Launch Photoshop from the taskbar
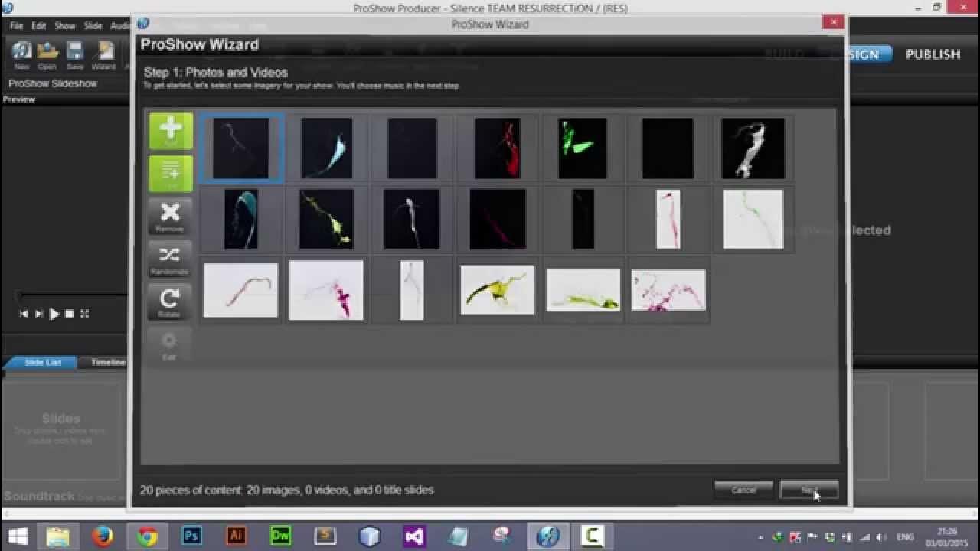Image resolution: width=980 pixels, height=551 pixels. click(x=191, y=536)
